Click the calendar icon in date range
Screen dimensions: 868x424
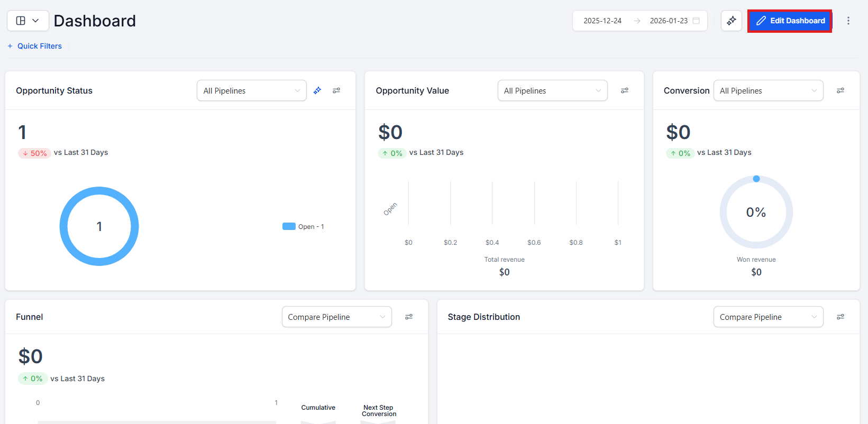click(x=696, y=21)
